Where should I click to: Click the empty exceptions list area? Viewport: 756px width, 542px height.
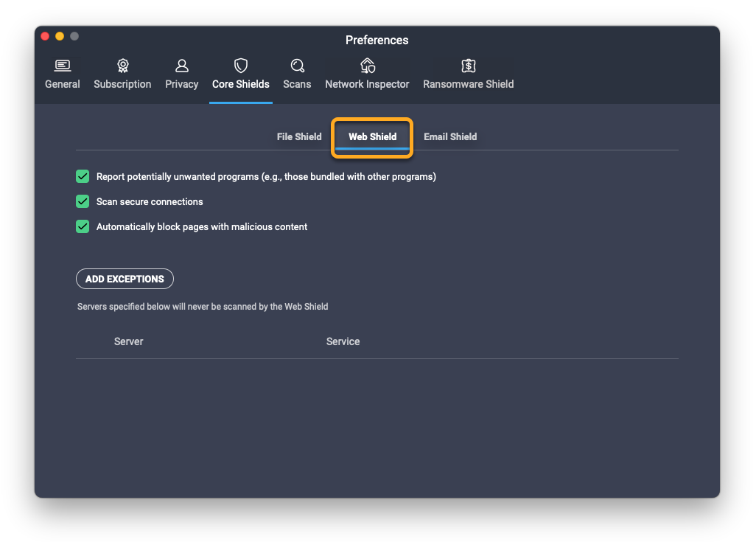(377, 420)
